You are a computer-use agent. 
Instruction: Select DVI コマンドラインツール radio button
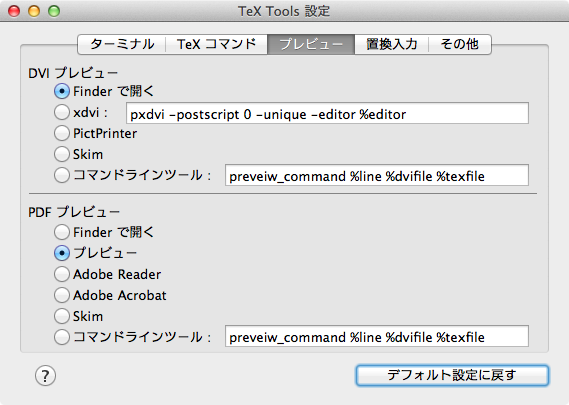pos(62,175)
